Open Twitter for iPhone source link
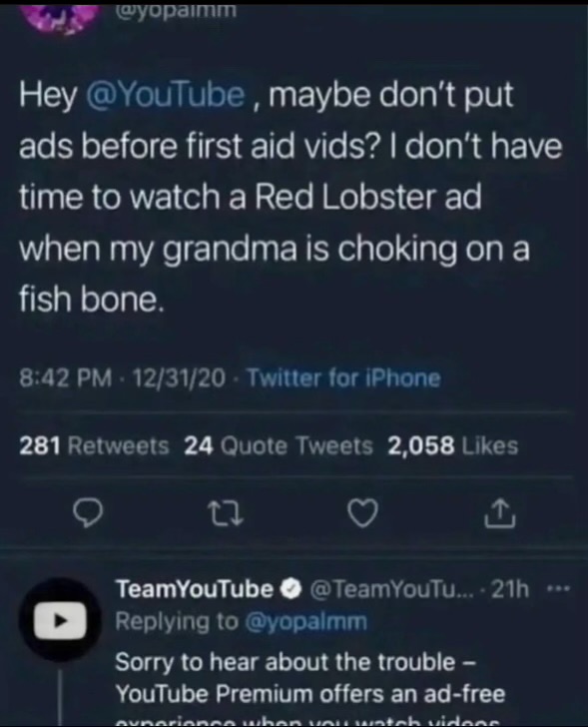Viewport: 588px width, 727px height. pos(342,377)
